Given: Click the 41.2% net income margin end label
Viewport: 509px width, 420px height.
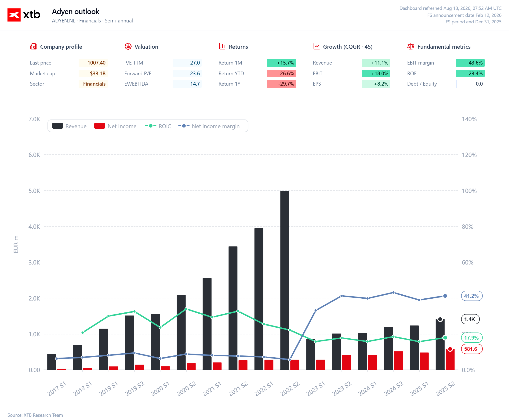Looking at the screenshot, I should point(472,296).
